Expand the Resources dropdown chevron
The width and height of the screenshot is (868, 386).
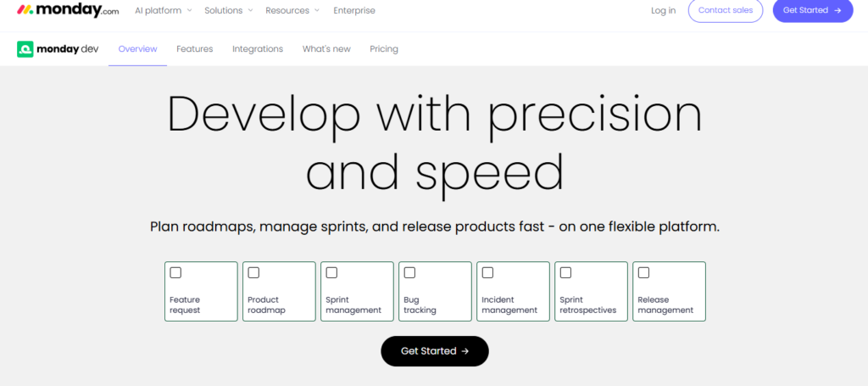[317, 10]
